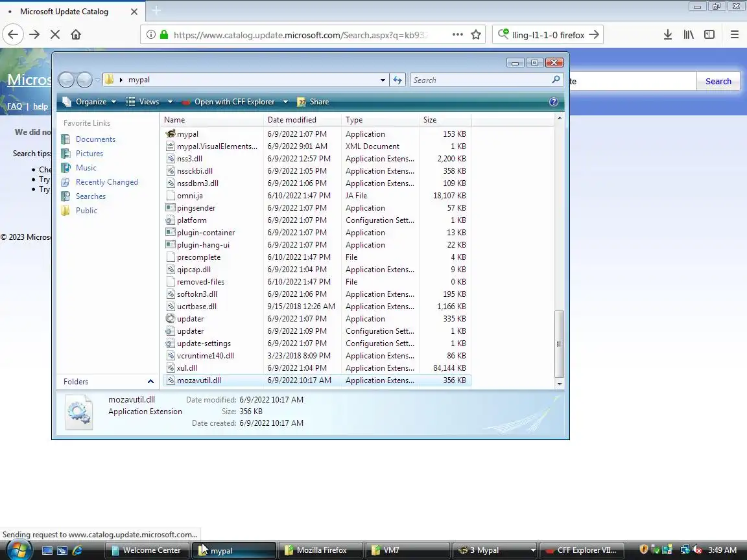Switch to Welcome Center taskbar button
747x560 pixels.
(x=147, y=550)
